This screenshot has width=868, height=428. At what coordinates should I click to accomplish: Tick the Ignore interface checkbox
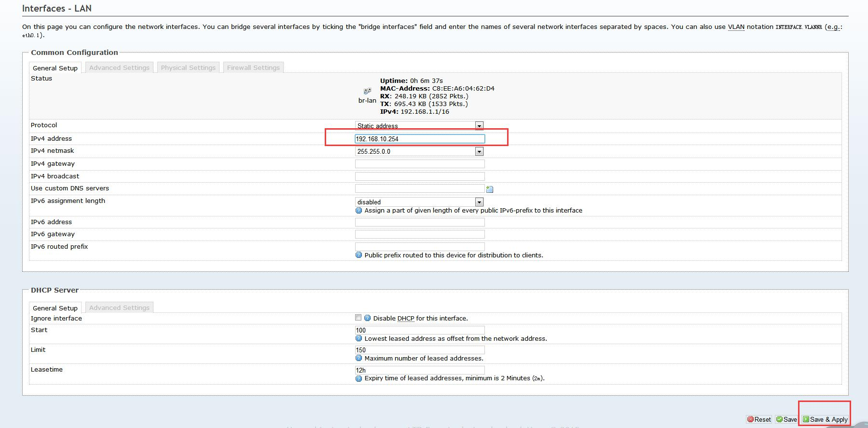(358, 318)
